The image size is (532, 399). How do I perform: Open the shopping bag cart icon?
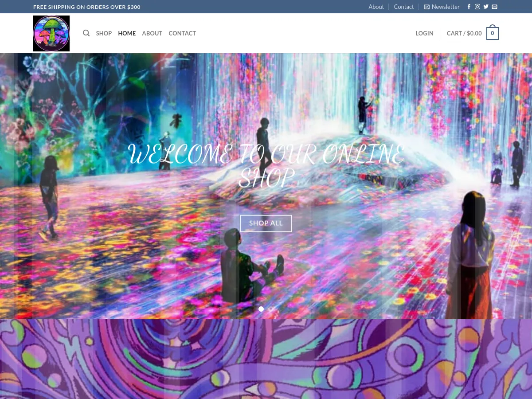492,32
